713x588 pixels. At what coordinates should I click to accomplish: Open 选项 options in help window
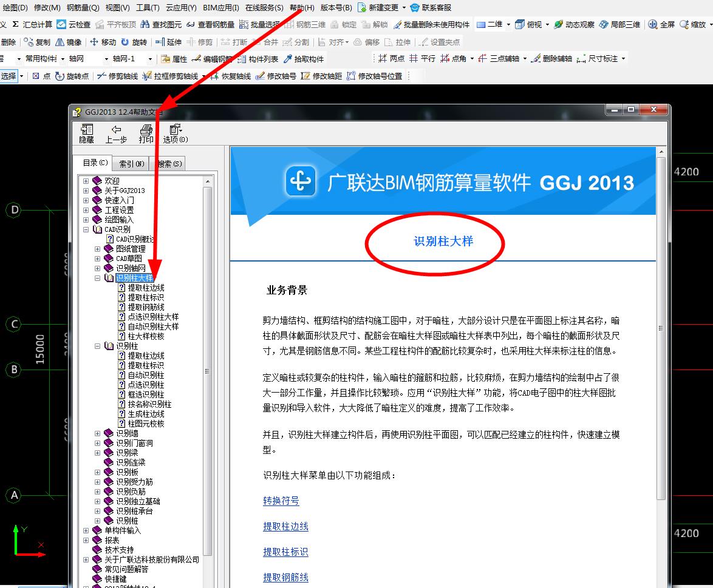point(176,133)
